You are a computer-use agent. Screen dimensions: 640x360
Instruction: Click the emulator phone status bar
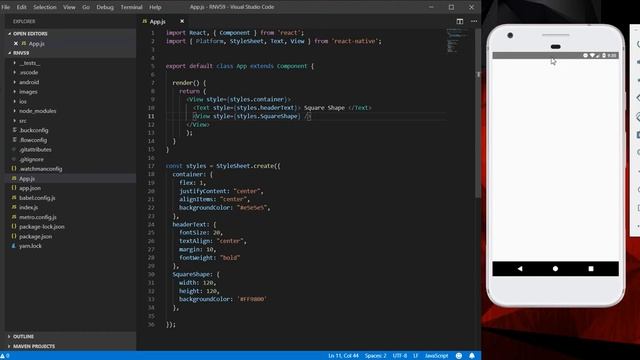(556, 55)
